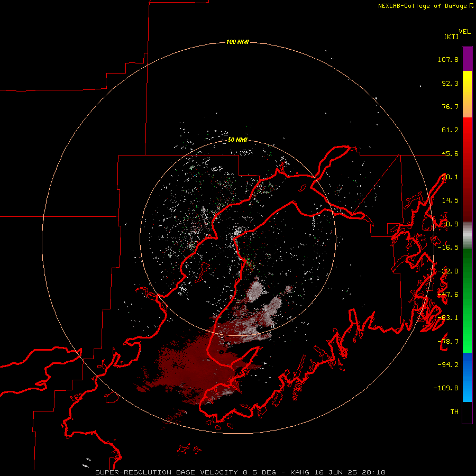Click the -78.7 velocity scale value

click(x=448, y=342)
